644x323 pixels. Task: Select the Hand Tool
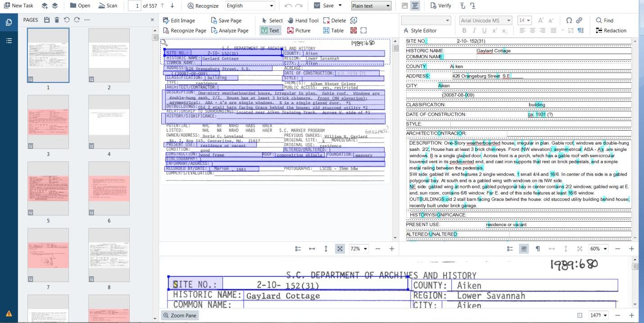(x=303, y=20)
